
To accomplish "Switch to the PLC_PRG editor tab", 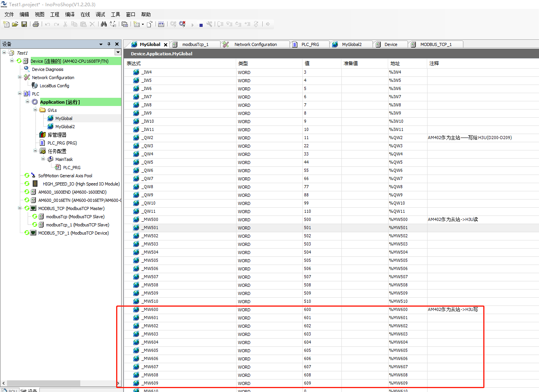I will coord(310,44).
